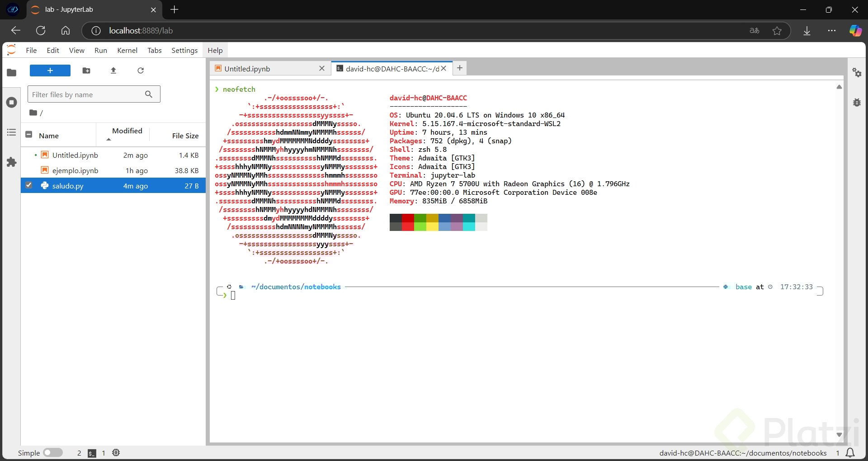Image resolution: width=868 pixels, height=461 pixels.
Task: Open the Copilot icon in browser
Action: pos(855,31)
